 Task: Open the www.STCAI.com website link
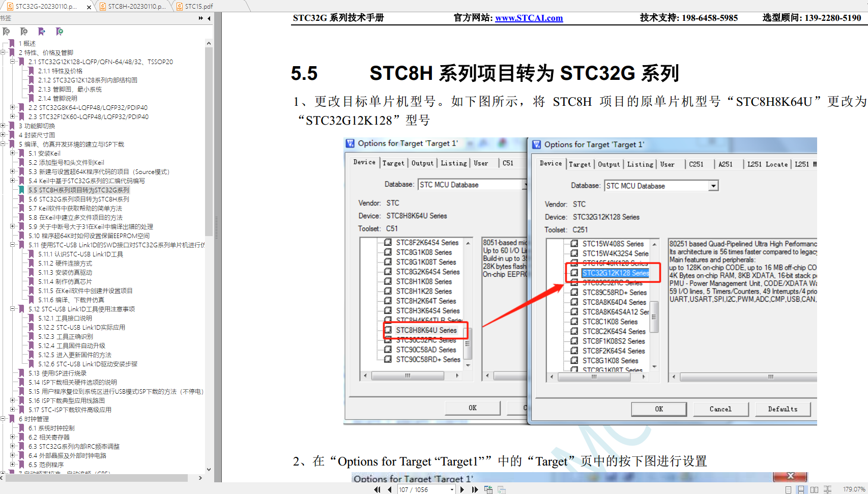click(x=529, y=18)
